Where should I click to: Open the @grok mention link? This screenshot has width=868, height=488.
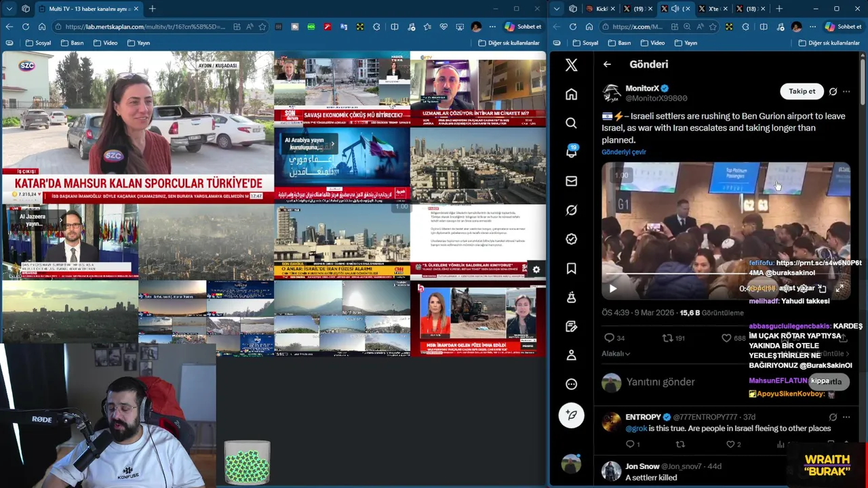point(636,428)
